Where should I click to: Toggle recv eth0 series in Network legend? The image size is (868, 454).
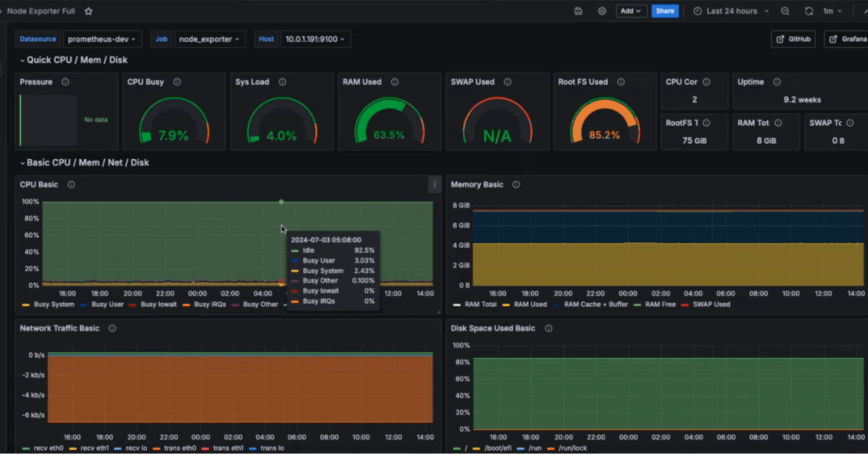48,448
